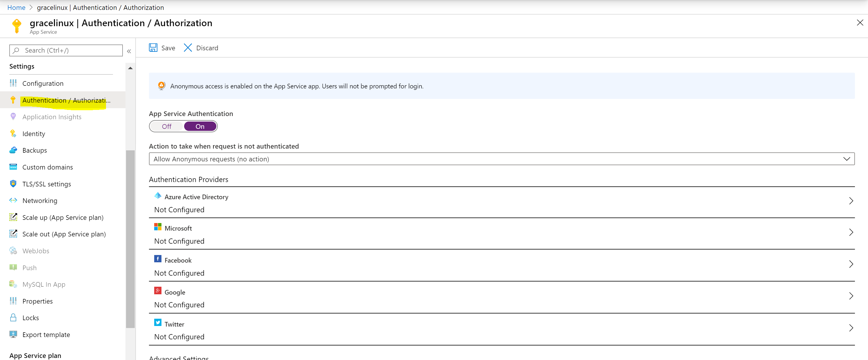
Task: Click the Networking sidebar icon
Action: pos(13,200)
